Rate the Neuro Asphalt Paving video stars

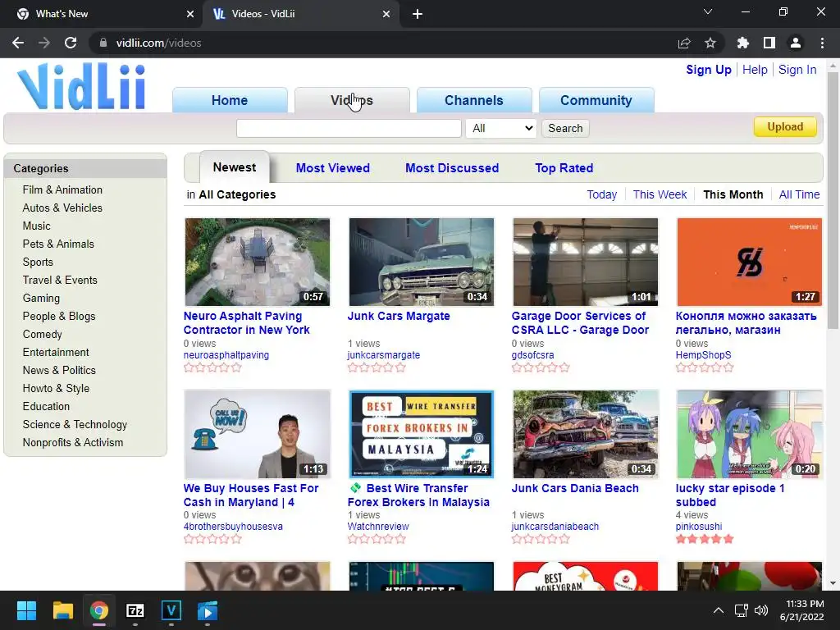coord(212,367)
